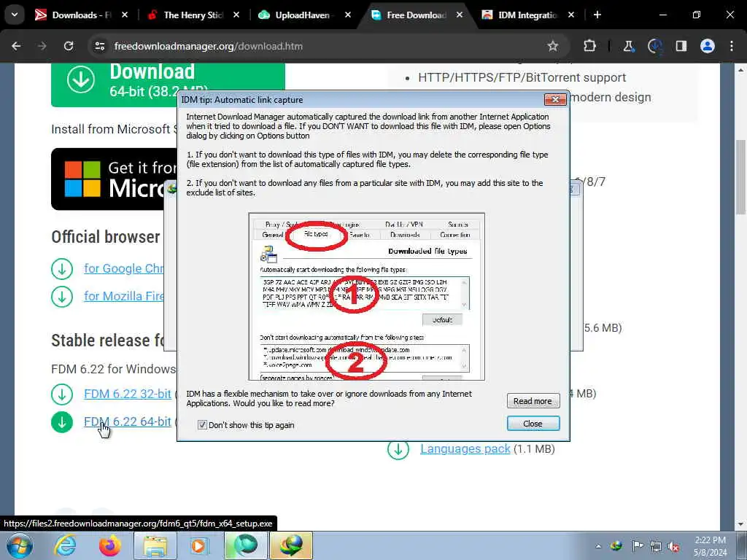
Task: Go back to the previous page
Action: tap(16, 46)
